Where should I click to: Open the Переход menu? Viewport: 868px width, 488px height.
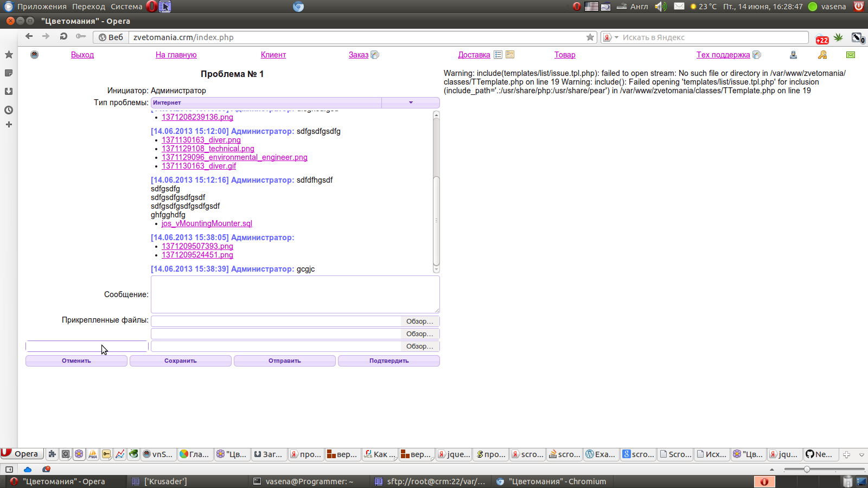pos(88,7)
